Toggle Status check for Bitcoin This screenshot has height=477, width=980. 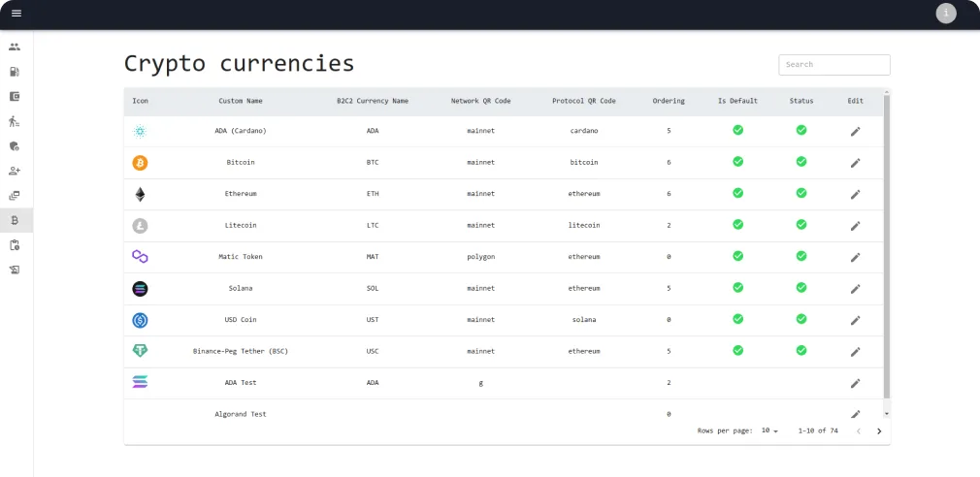(x=801, y=161)
